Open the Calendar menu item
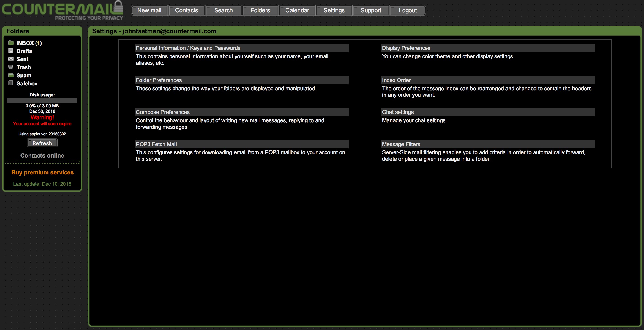Screen dimensions: 644x330 click(x=297, y=11)
